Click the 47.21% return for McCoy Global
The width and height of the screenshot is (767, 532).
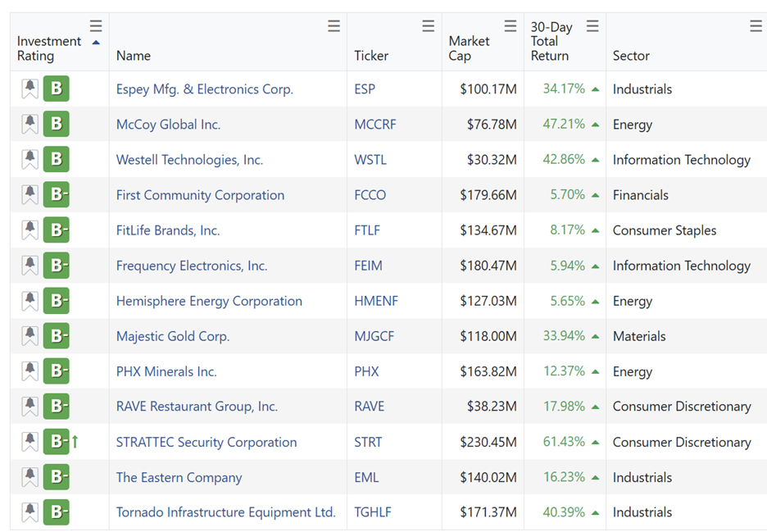click(564, 124)
